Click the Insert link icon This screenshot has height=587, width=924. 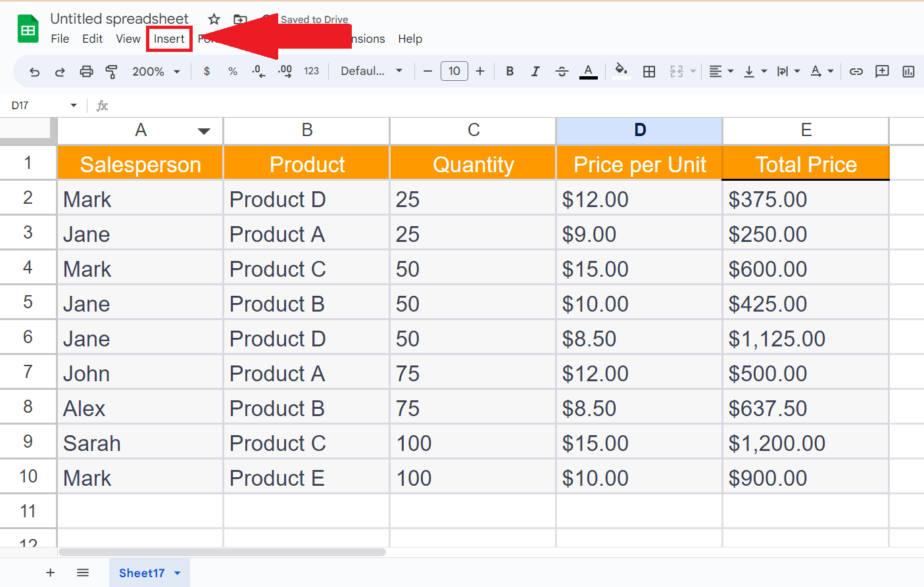coord(856,72)
